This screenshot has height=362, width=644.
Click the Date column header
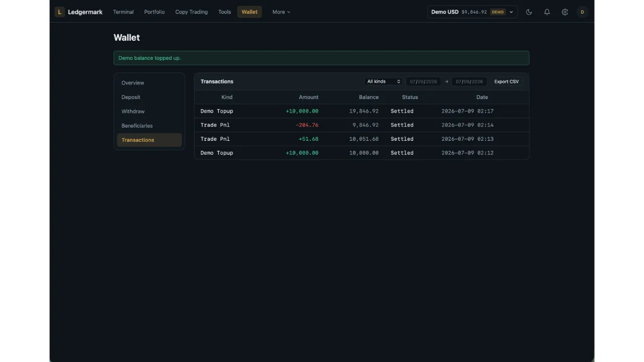(482, 97)
